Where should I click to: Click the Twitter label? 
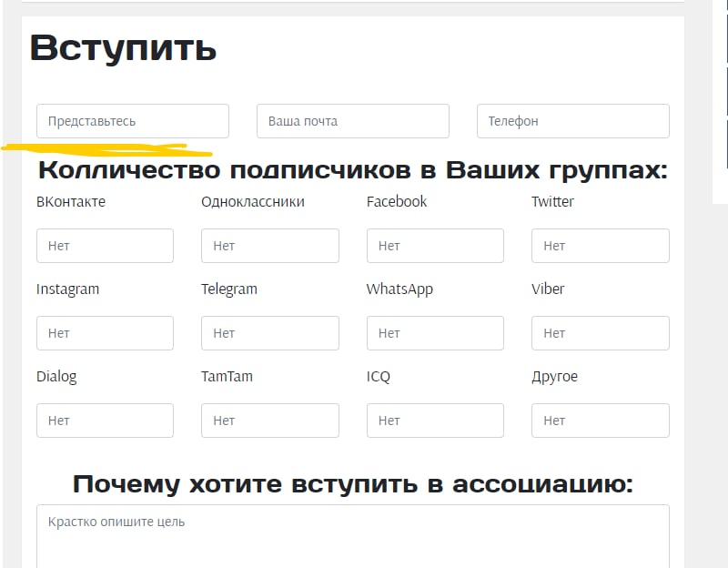pos(552,201)
